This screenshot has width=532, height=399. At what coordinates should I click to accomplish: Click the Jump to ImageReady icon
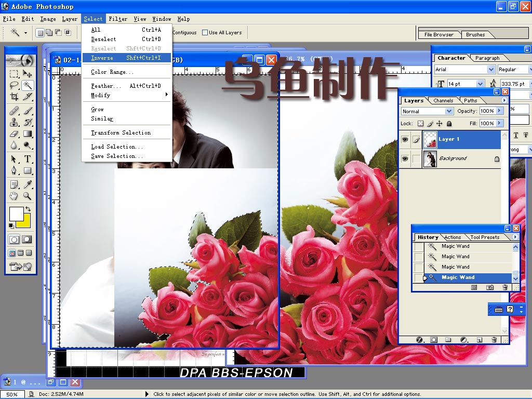click(x=20, y=267)
